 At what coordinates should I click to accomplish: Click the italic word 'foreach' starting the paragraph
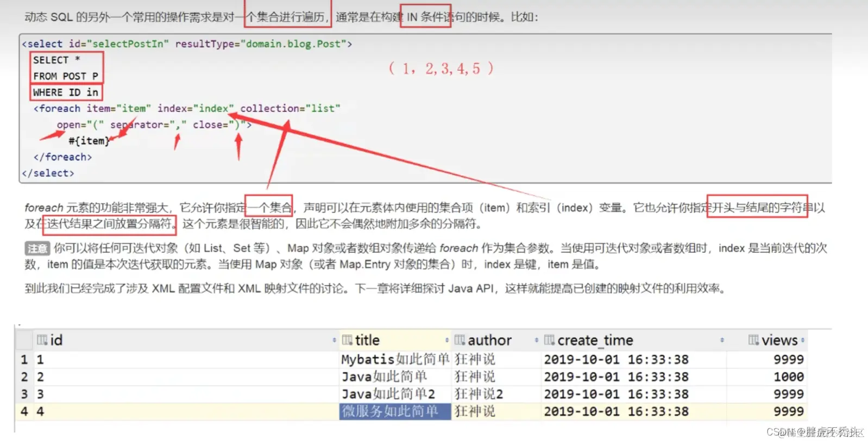44,208
